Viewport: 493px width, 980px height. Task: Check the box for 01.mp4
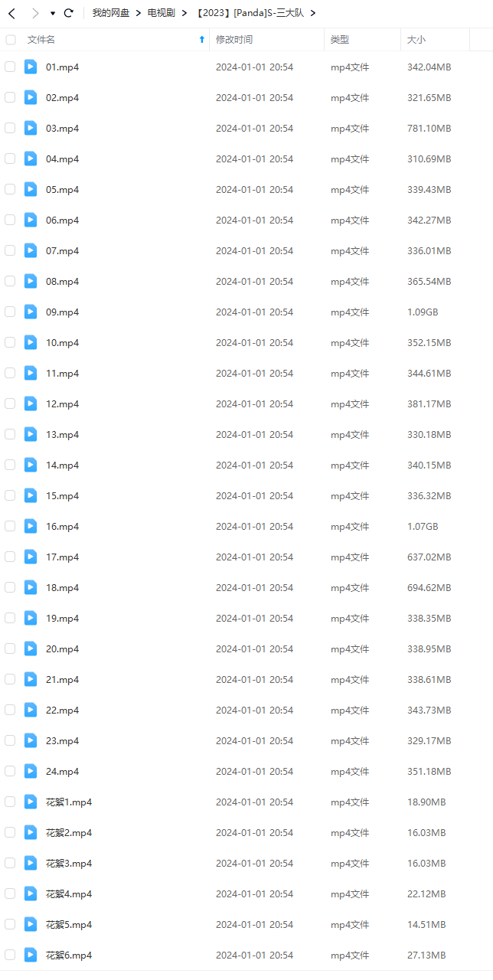pos(10,67)
